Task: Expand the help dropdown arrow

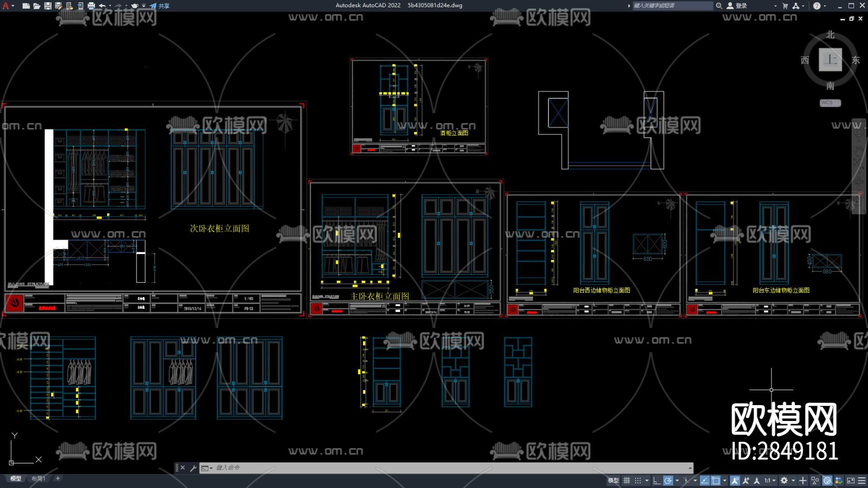Action: pos(824,6)
